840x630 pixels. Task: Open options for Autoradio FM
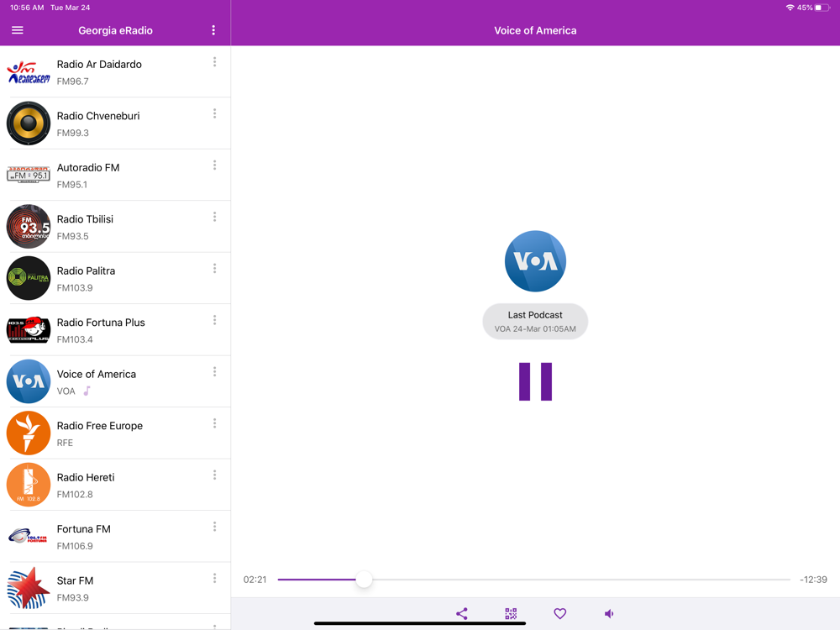tap(215, 165)
